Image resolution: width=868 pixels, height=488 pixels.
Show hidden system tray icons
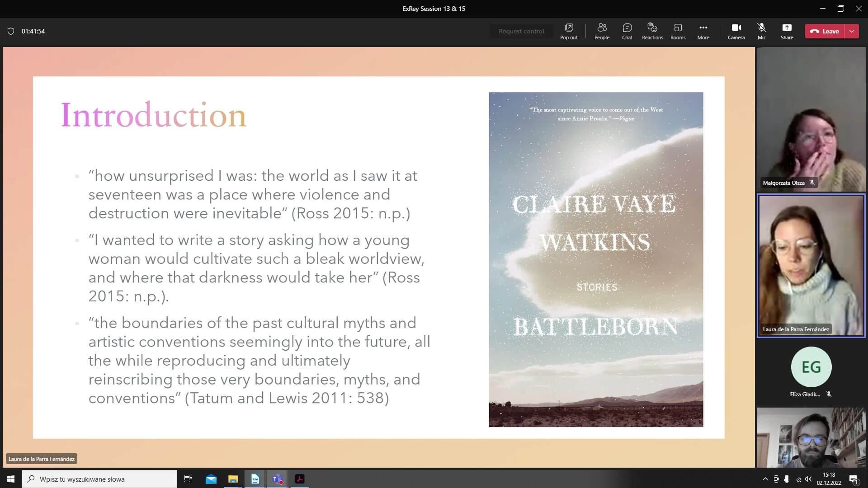pos(765,479)
